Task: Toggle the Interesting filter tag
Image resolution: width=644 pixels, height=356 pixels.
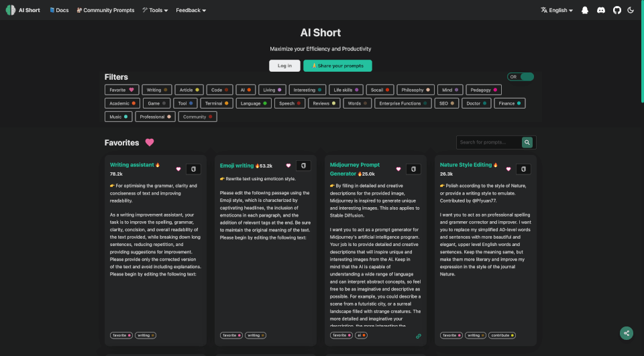Action: pyautogui.click(x=308, y=90)
